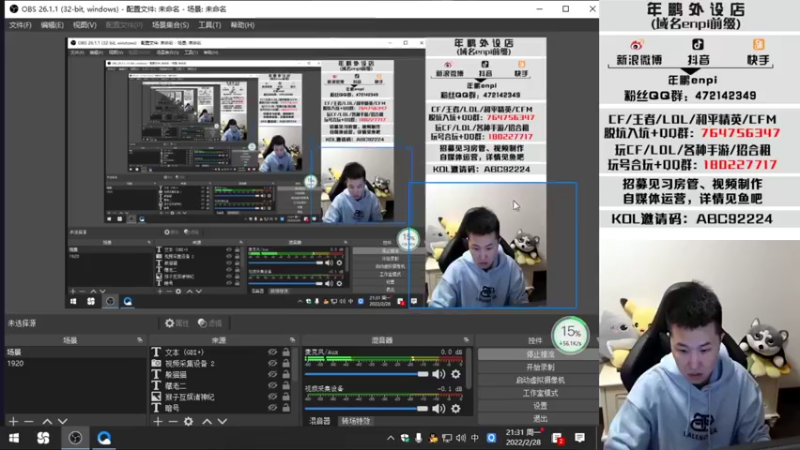Viewport: 800px width, 450px height.
Task: Open 设置 from the controls panel
Action: 539,406
